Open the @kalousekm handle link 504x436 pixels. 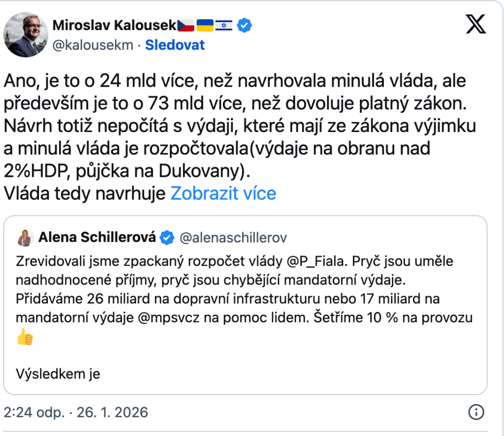pos(93,45)
